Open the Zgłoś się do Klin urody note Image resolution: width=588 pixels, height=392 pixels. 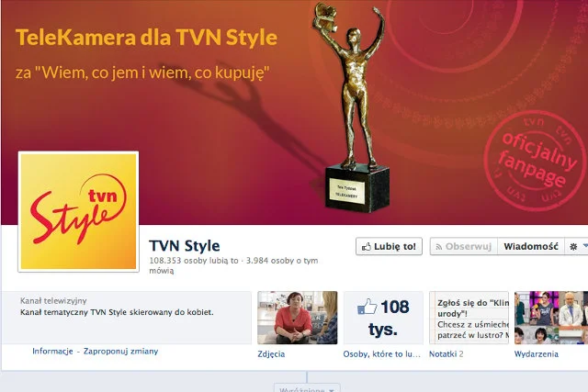469,318
